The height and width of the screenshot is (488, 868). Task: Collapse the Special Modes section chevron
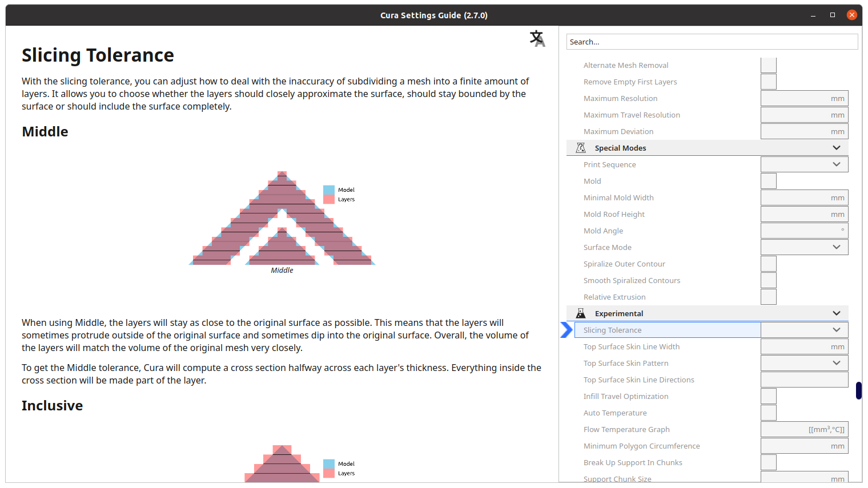[837, 148]
